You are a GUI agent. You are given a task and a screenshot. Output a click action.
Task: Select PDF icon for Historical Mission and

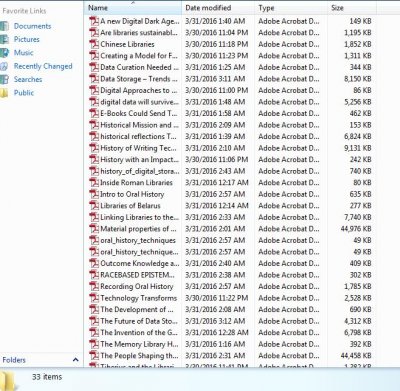(94, 125)
